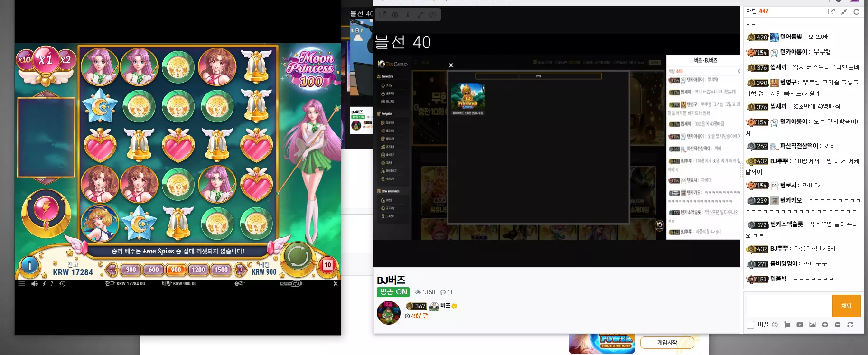Spin the Moon Princess reels
The height and width of the screenshot is (355, 868).
298,256
